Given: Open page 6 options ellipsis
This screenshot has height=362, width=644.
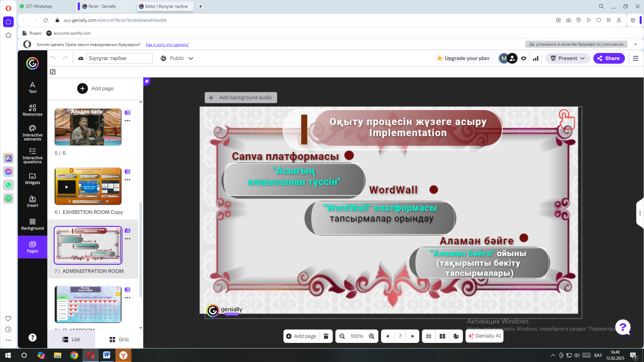Looking at the screenshot, I should [x=127, y=180].
